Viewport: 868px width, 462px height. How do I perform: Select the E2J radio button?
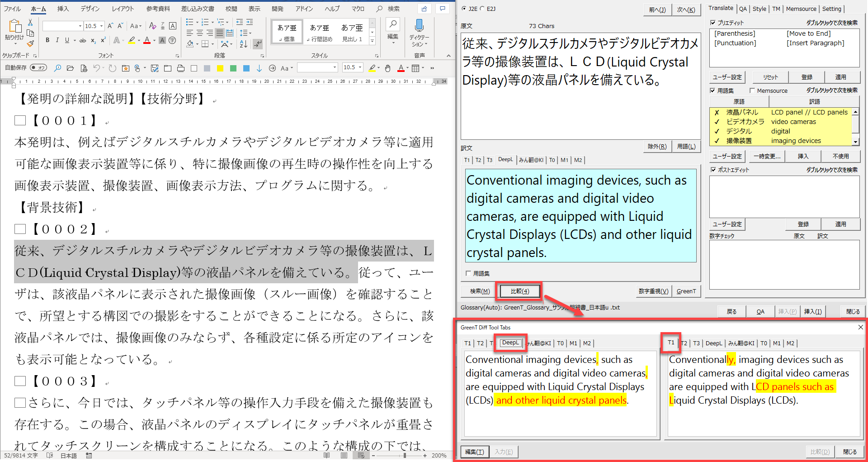point(482,9)
